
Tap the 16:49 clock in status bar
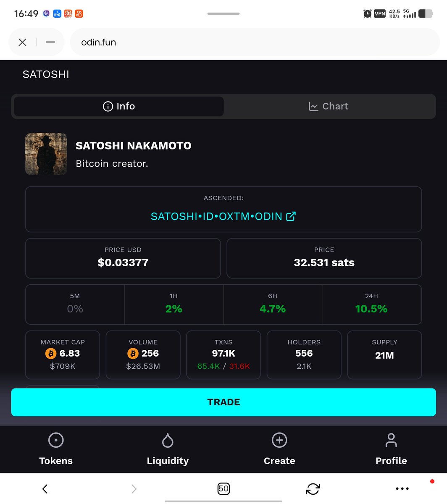point(26,13)
